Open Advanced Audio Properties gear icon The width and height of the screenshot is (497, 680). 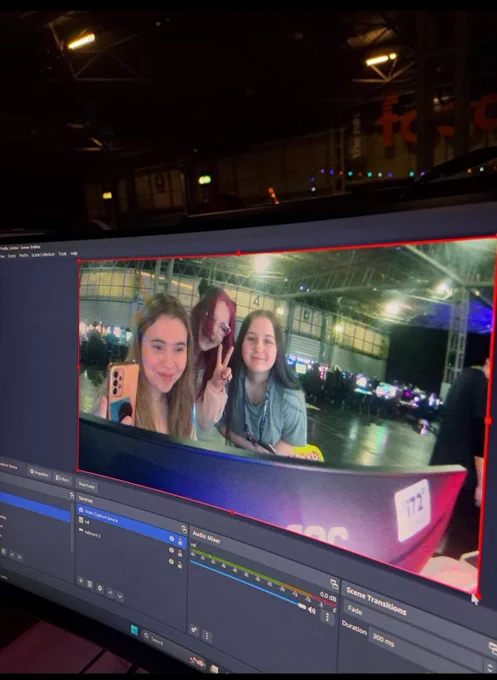coord(194,630)
